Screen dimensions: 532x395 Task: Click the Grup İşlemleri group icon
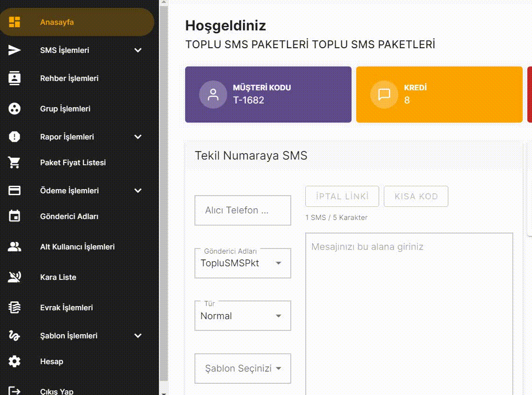tap(14, 109)
